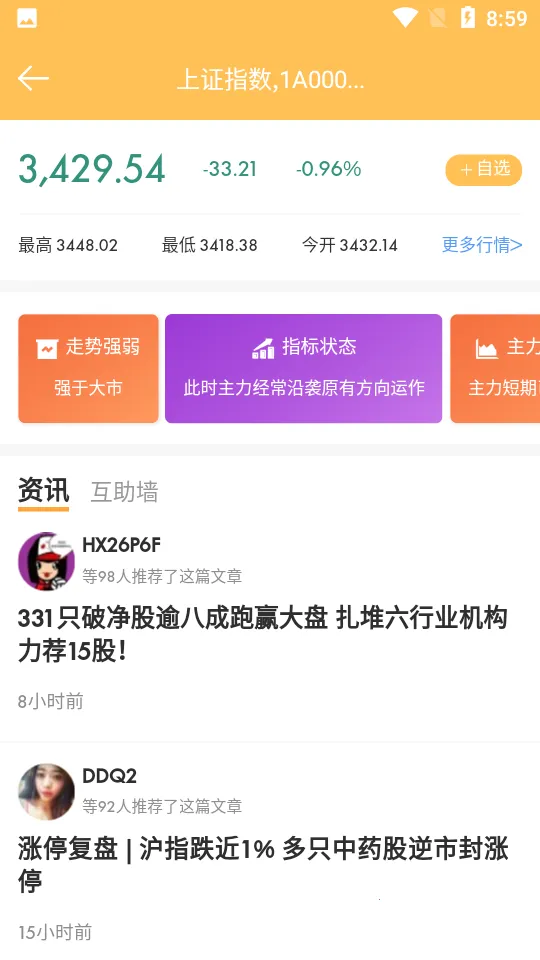Open the DDQ2 user avatar
The width and height of the screenshot is (540, 960).
point(47,792)
